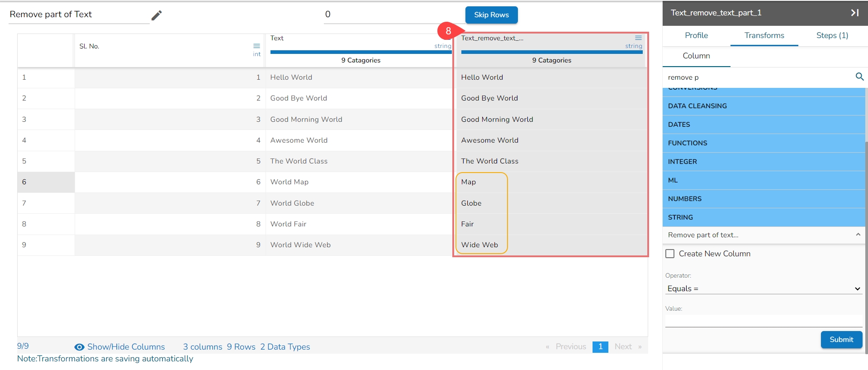Click the search magnifier icon
The width and height of the screenshot is (868, 370).
coord(859,77)
